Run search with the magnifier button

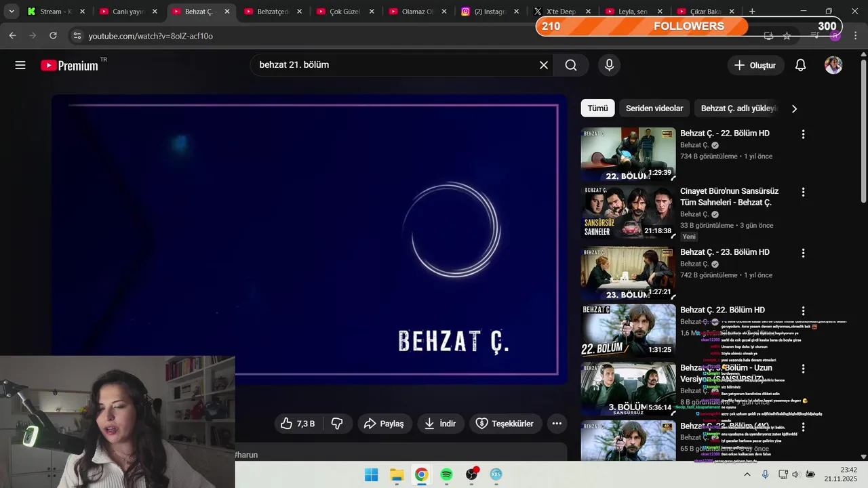coord(571,65)
